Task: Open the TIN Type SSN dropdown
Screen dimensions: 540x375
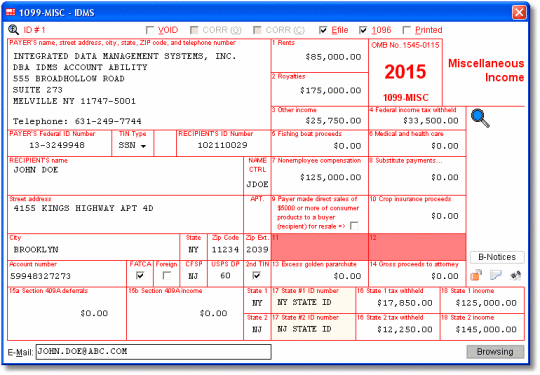Action: pos(133,145)
